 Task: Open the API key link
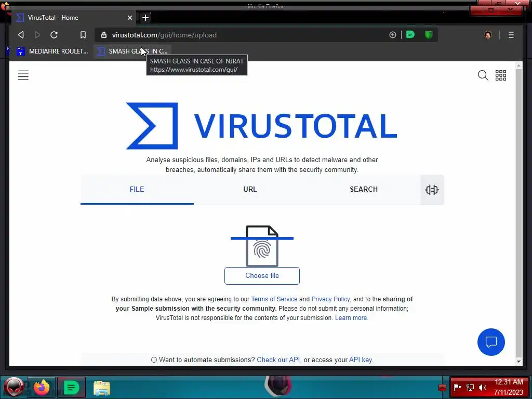361,360
